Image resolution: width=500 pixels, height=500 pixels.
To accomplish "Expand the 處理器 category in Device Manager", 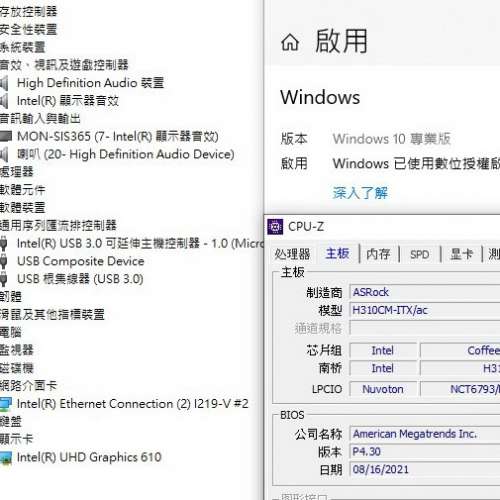I will coord(17,172).
